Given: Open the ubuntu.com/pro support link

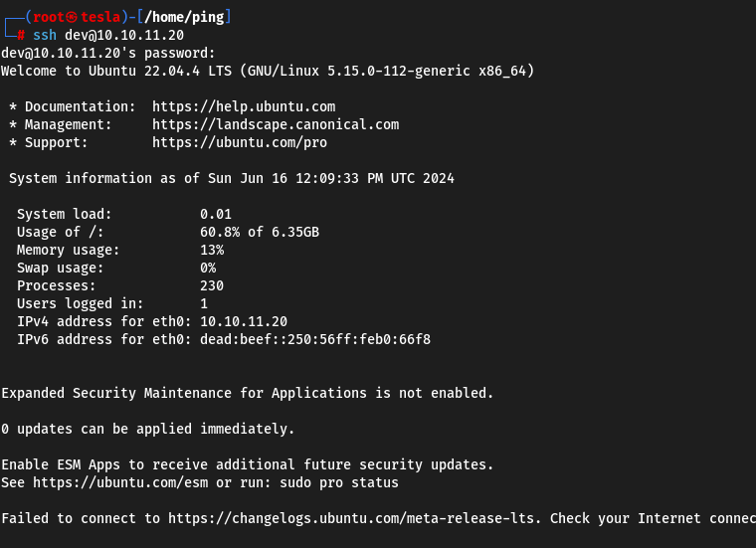Looking at the screenshot, I should 240,142.
